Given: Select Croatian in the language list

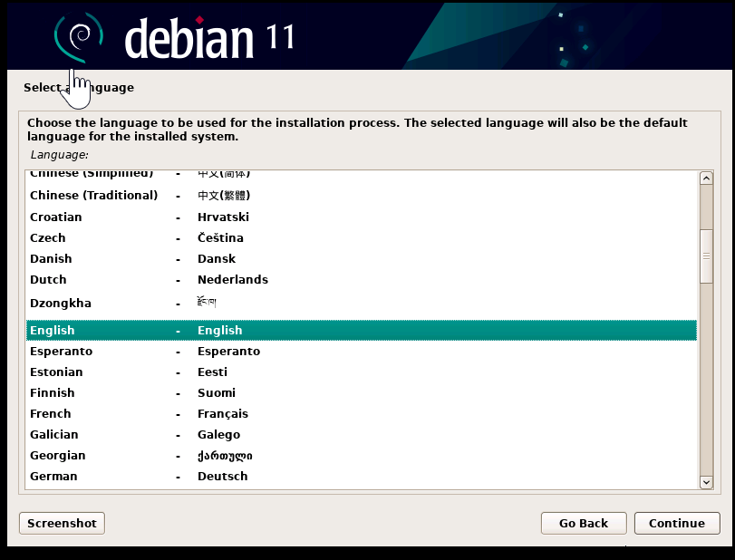Looking at the screenshot, I should coord(362,217).
